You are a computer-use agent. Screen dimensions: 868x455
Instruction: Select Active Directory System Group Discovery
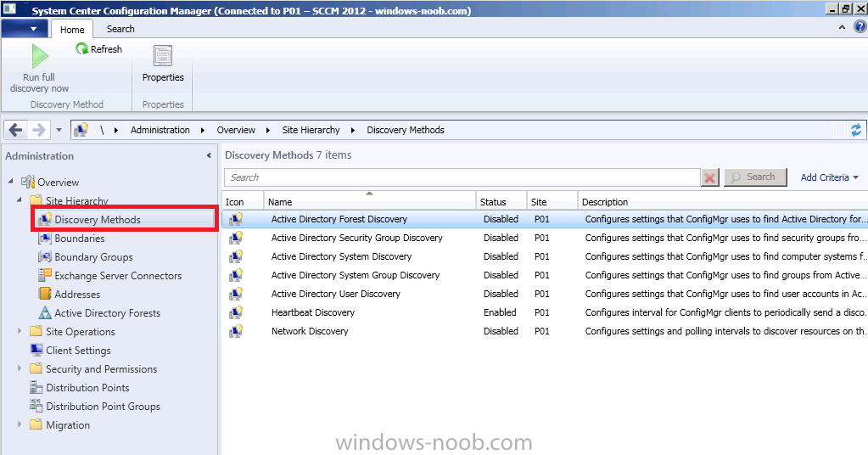point(545,275)
